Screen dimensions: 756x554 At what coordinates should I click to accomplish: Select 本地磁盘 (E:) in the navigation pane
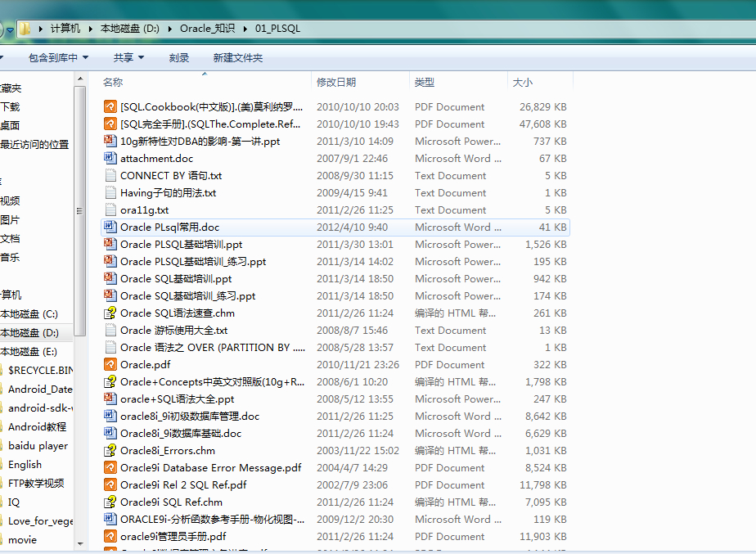(29, 352)
